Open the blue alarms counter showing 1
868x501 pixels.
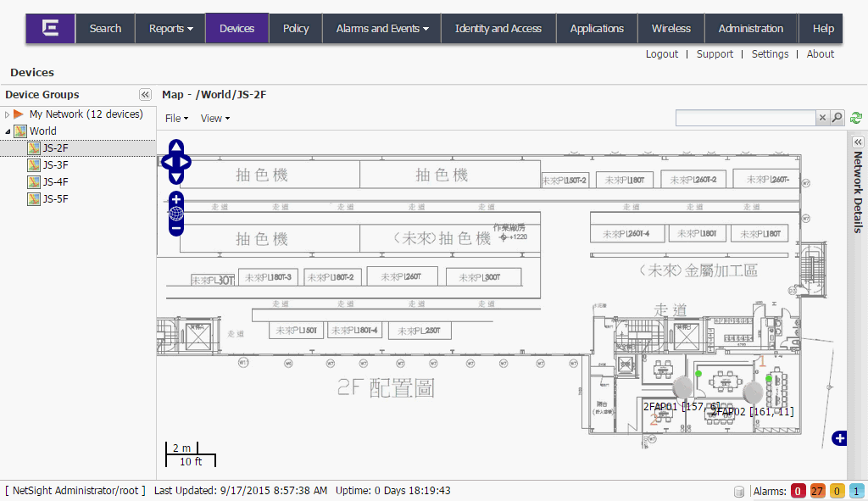pyautogui.click(x=856, y=491)
